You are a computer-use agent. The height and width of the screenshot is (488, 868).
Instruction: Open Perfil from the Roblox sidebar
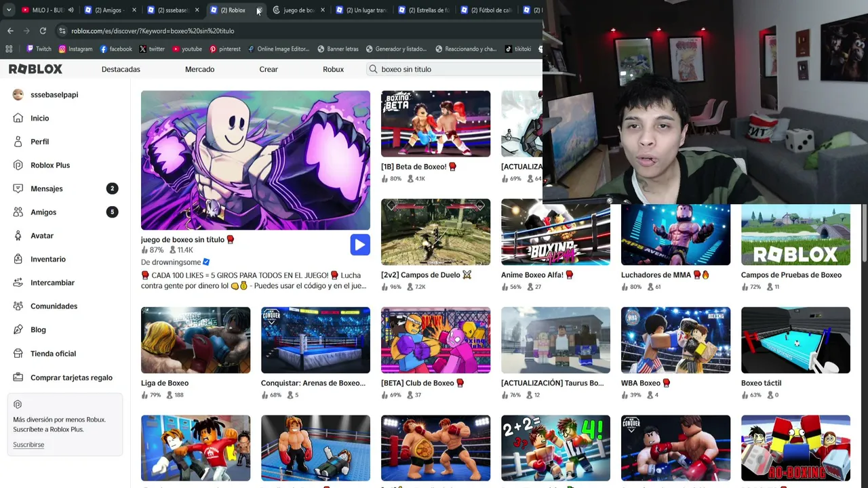(39, 142)
